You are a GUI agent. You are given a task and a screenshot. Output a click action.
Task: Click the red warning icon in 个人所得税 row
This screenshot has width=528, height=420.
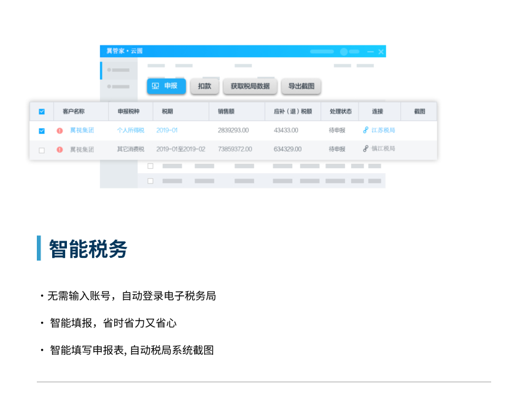click(x=60, y=131)
